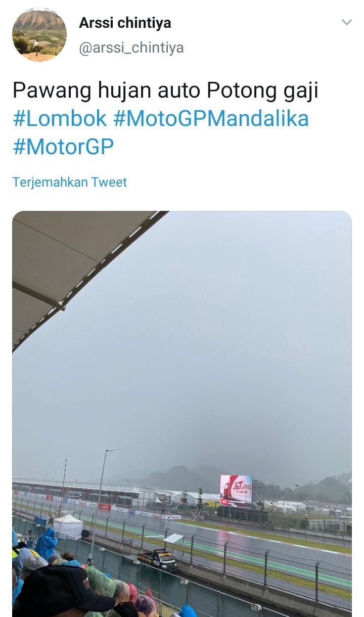The width and height of the screenshot is (364, 617).
Task: Open the #MotorGP hashtag
Action: (63, 146)
